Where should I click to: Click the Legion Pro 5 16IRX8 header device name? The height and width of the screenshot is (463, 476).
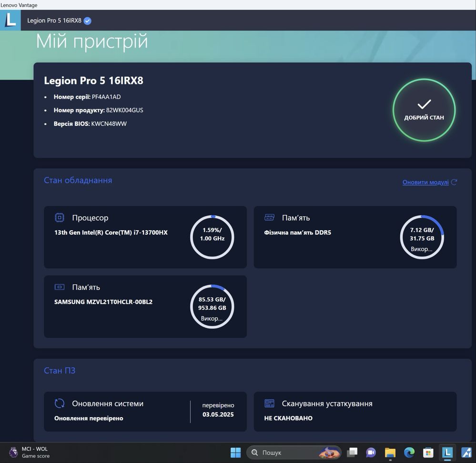54,21
